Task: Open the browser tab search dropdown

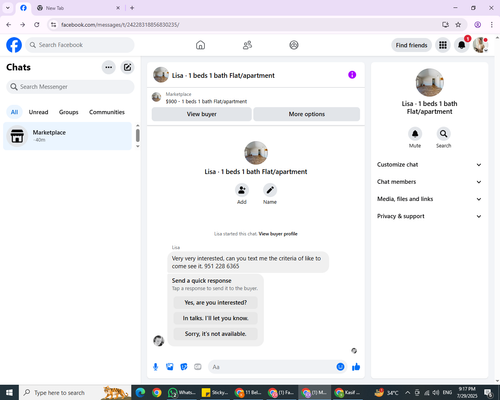Action: click(8, 8)
